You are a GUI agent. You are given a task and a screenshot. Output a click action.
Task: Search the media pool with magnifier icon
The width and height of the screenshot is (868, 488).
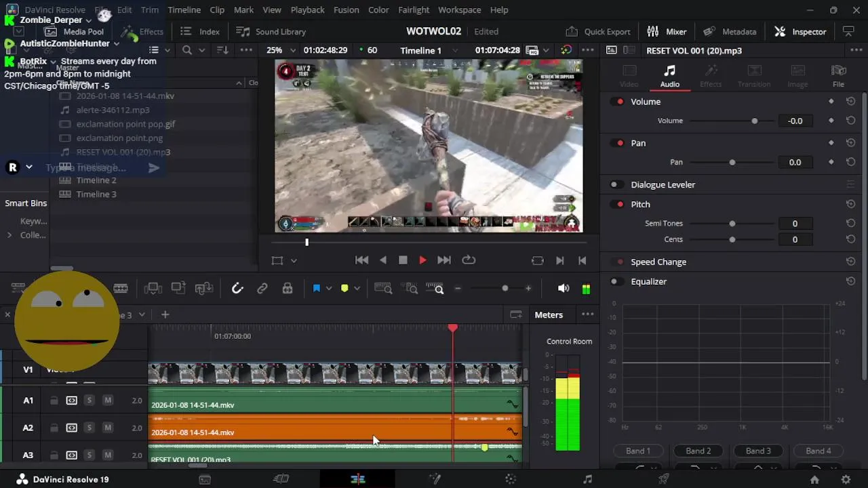tap(187, 50)
